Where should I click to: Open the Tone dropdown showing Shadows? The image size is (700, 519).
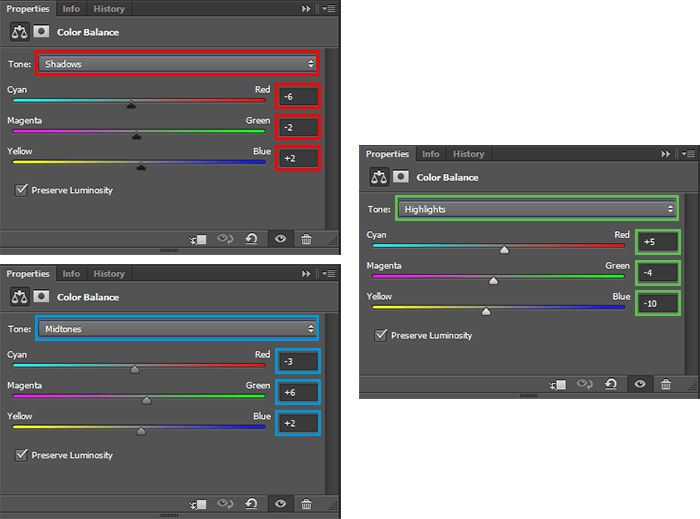tap(177, 64)
